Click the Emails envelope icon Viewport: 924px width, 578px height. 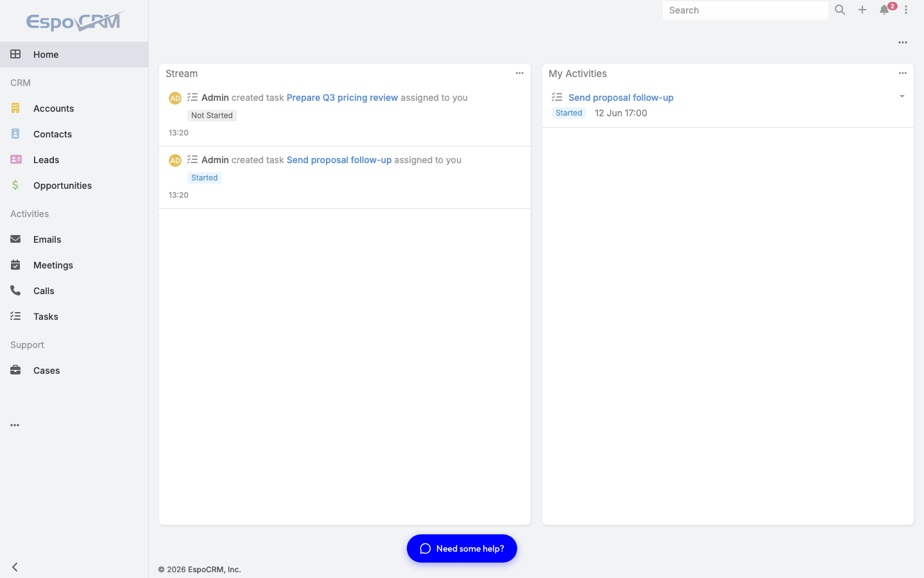click(x=15, y=239)
